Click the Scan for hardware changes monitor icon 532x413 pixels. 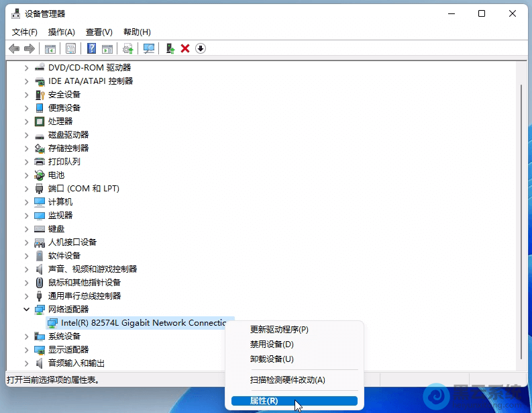point(149,48)
